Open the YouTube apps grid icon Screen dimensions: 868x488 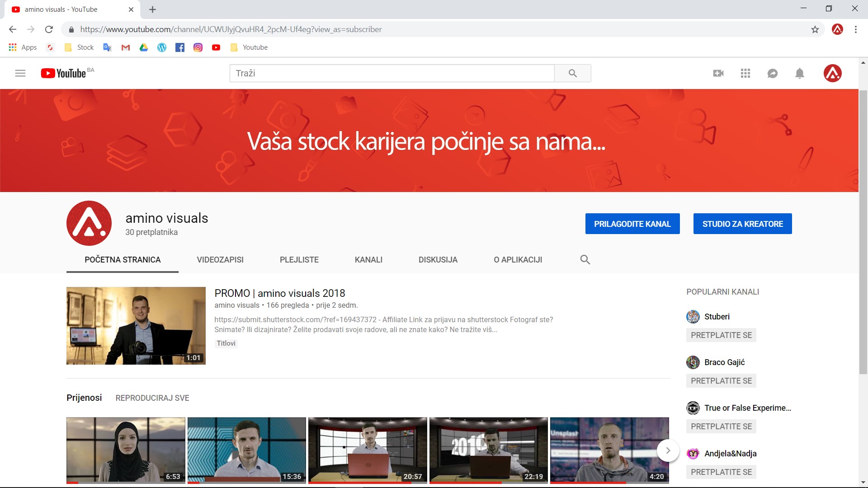click(745, 73)
